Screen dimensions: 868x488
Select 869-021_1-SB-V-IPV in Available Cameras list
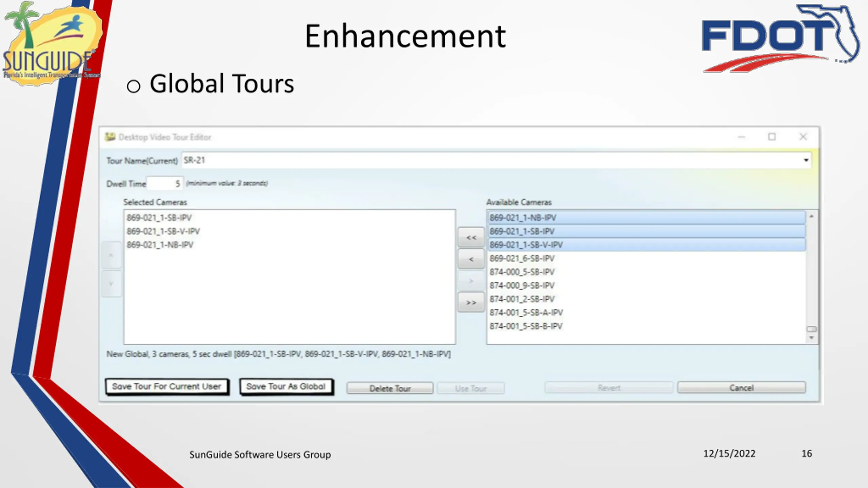coord(647,245)
